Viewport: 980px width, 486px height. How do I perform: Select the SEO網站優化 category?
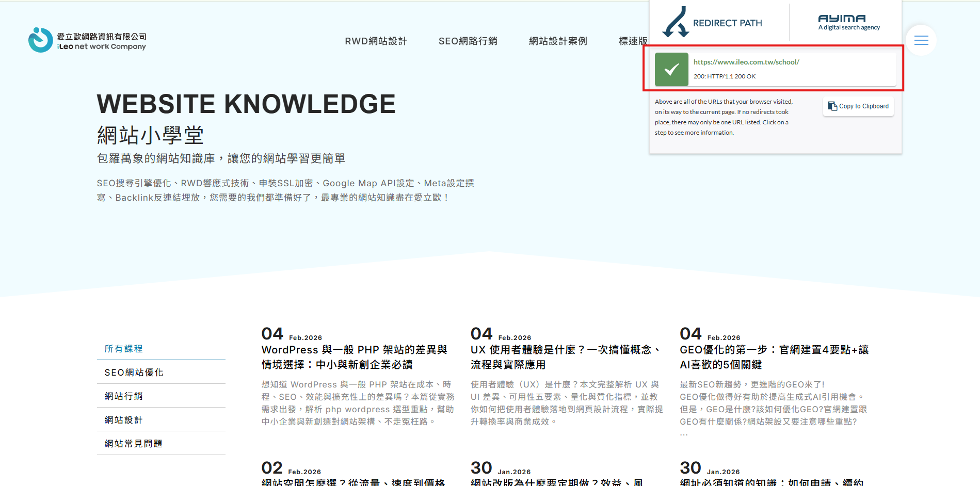134,372
